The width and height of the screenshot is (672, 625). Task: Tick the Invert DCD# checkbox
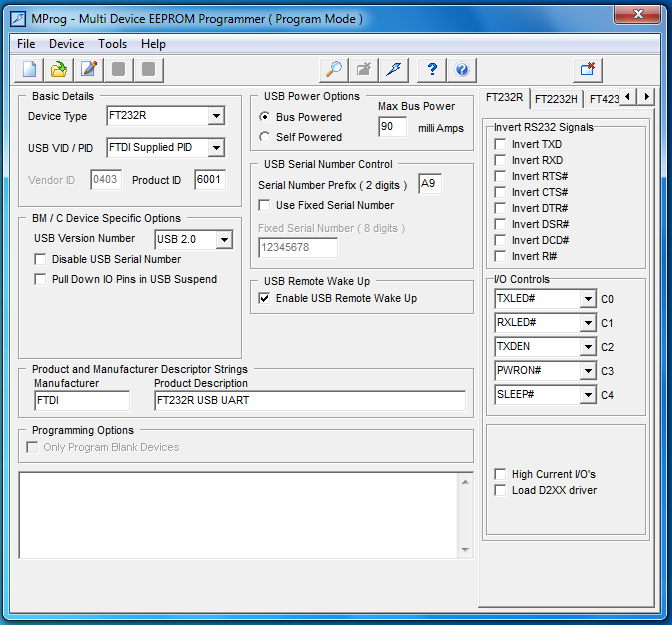500,240
